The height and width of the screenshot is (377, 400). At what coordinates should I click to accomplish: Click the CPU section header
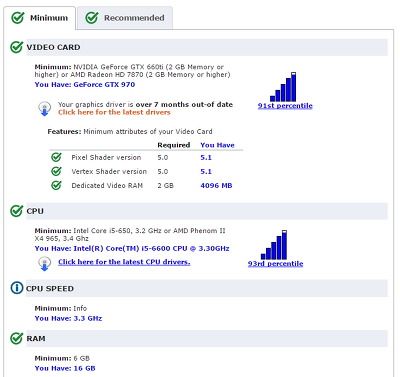[207, 211]
